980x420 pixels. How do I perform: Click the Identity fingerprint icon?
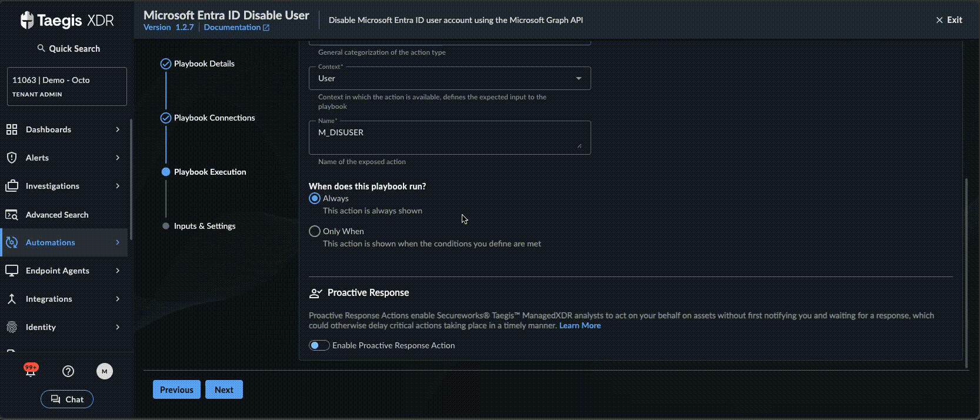(x=12, y=327)
